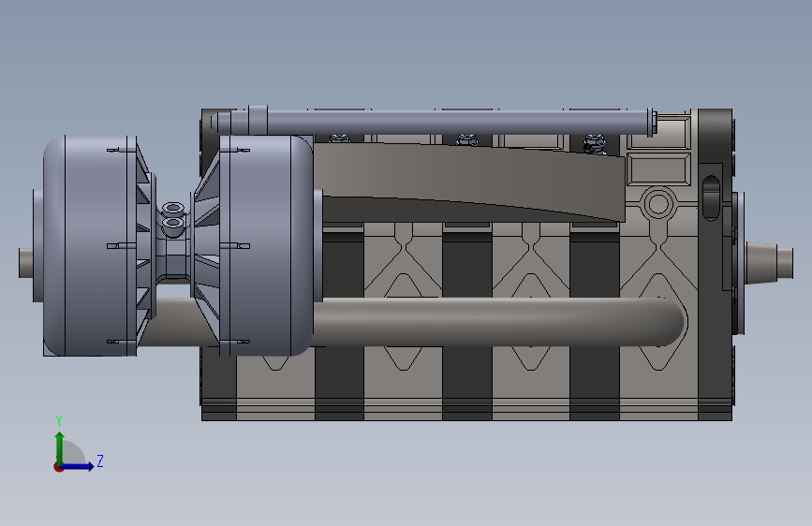Select the two stacked ring fittings between the drums
The width and height of the screenshot is (812, 526).
[x=173, y=220]
